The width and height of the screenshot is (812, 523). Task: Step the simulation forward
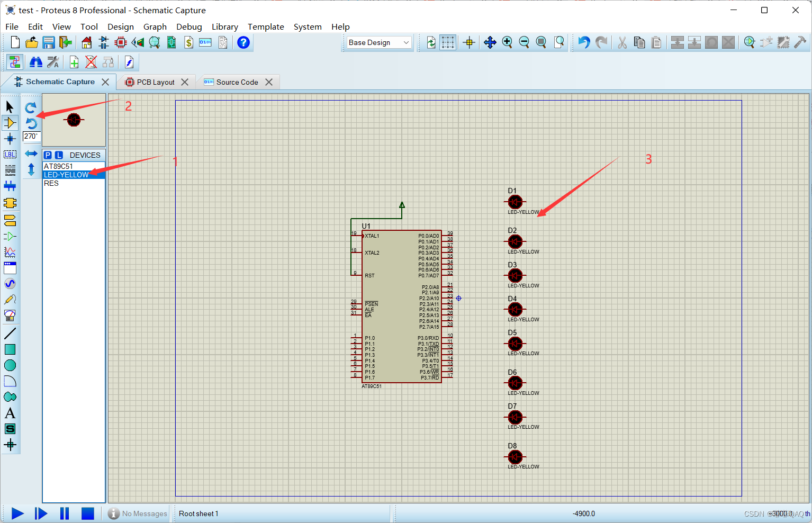[x=41, y=513]
